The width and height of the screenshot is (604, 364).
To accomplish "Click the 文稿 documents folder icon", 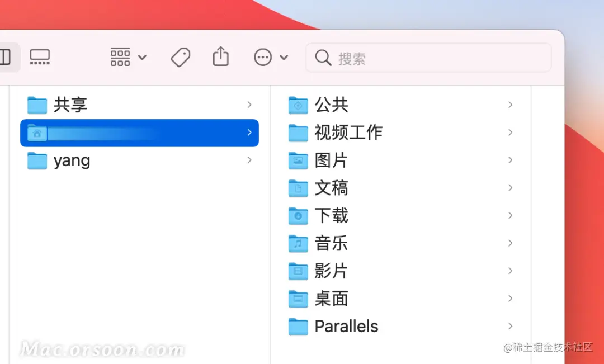I will click(x=298, y=188).
